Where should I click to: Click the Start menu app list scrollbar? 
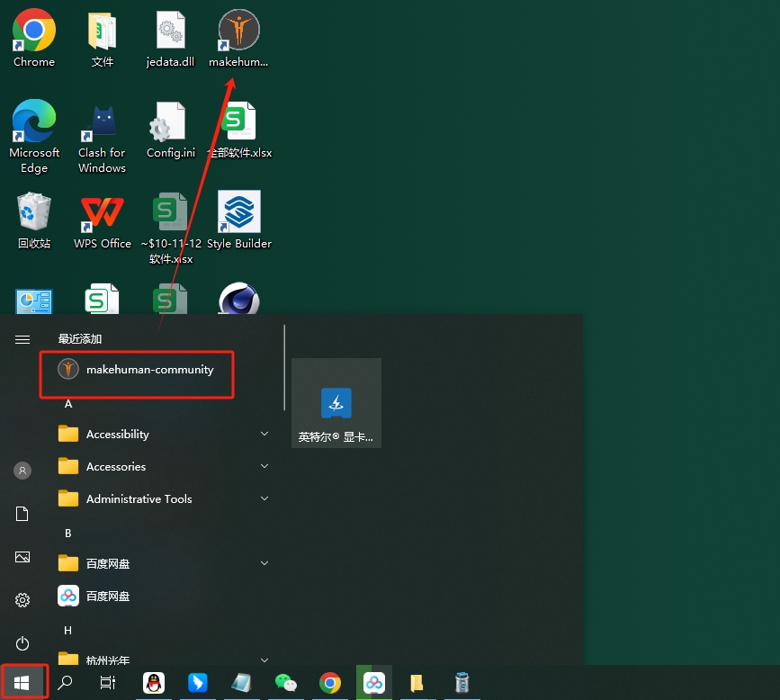point(284,368)
